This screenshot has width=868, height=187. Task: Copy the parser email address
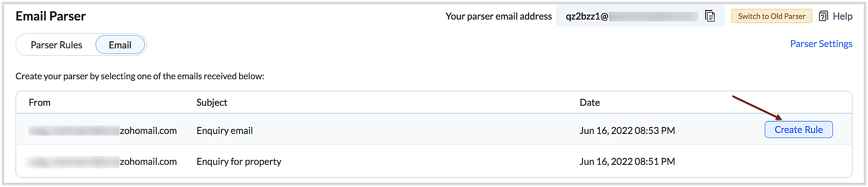(x=710, y=16)
